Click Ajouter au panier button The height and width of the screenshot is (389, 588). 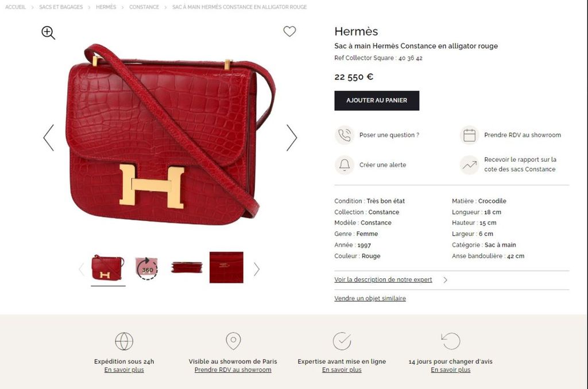pyautogui.click(x=377, y=100)
